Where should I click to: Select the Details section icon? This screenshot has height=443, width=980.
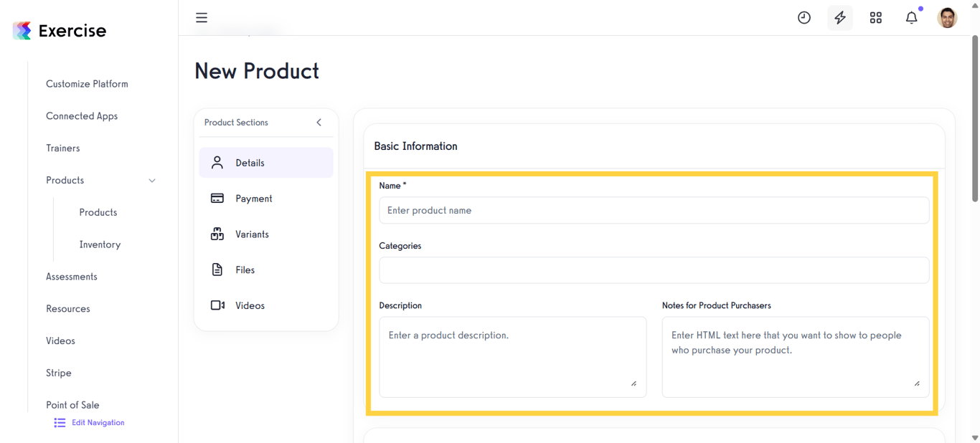click(217, 162)
